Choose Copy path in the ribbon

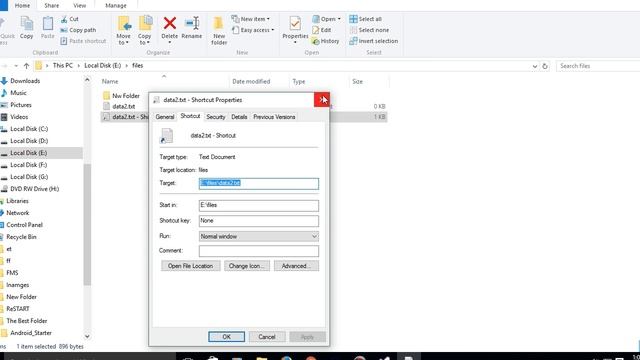pyautogui.click(x=78, y=30)
